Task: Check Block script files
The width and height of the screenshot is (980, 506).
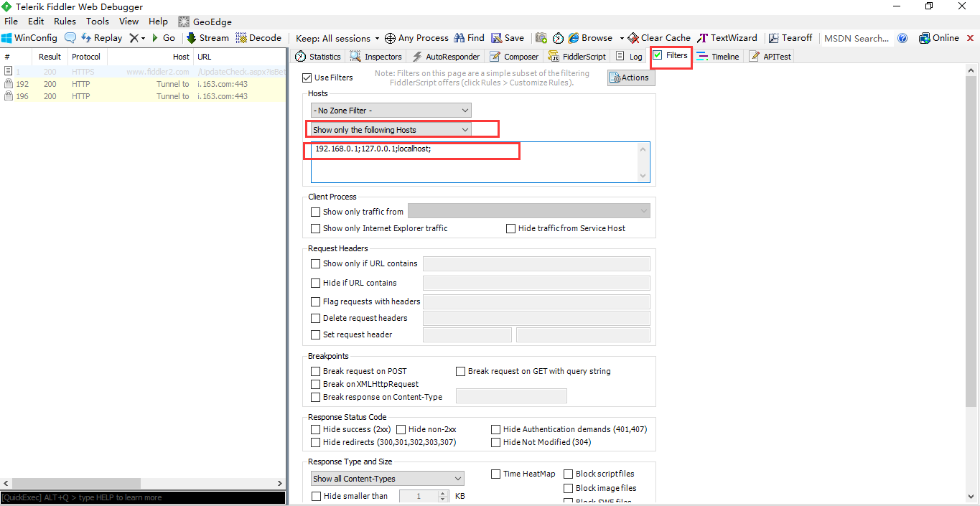Action: pyautogui.click(x=569, y=474)
